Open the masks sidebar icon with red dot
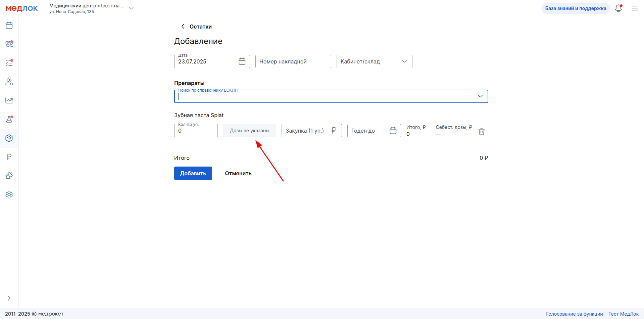Screen dimensions: 644x319 point(9,44)
